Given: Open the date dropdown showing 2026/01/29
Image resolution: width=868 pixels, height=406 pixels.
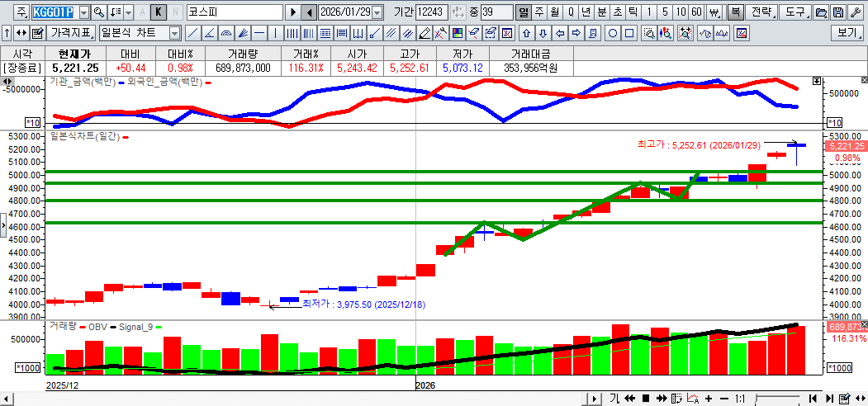Looking at the screenshot, I should pyautogui.click(x=377, y=12).
